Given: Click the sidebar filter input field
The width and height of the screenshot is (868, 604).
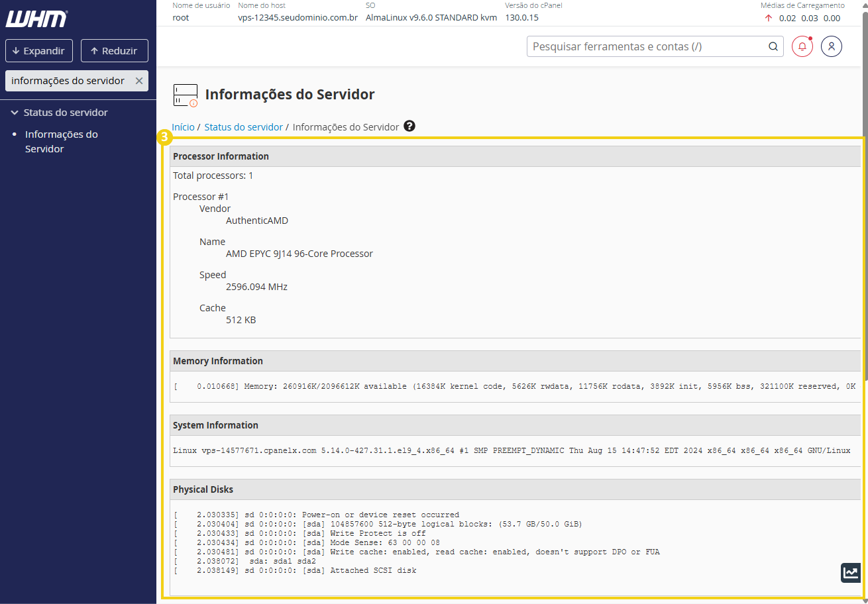Looking at the screenshot, I should pyautogui.click(x=66, y=80).
